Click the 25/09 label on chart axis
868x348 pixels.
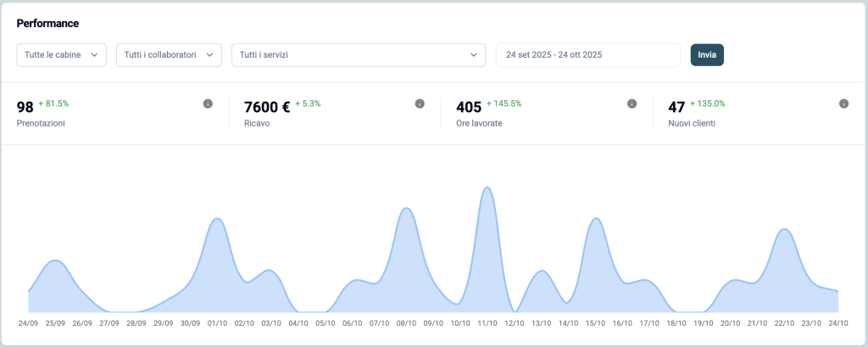click(55, 323)
